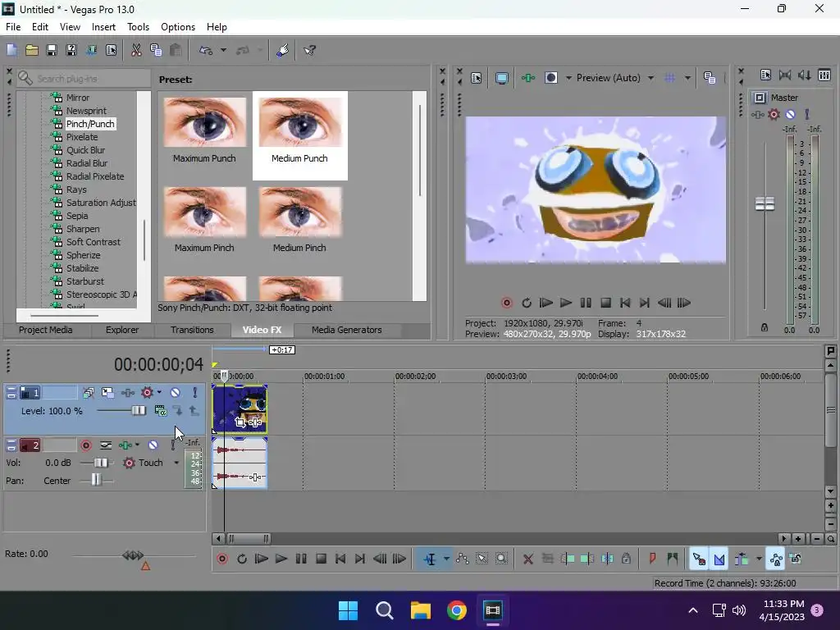Expand overlays grid dropdown arrow in preview
Image resolution: width=840 pixels, height=630 pixels.
click(x=687, y=78)
